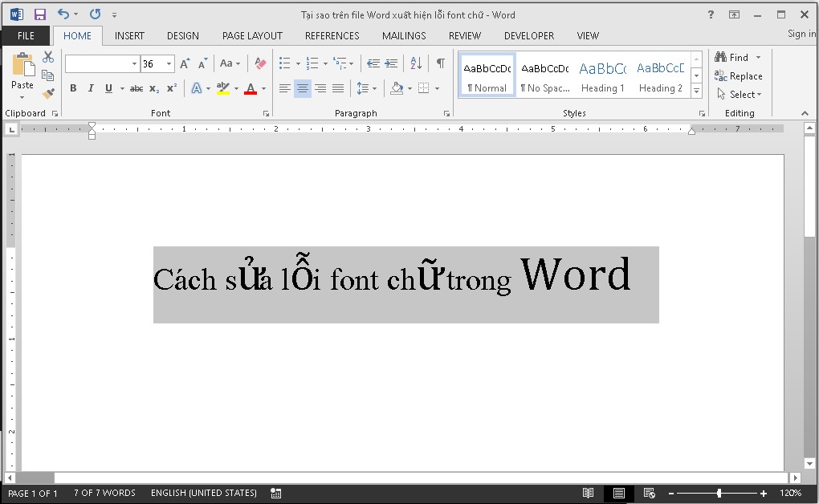
Task: Switch to the REFERENCES tab
Action: [x=332, y=36]
